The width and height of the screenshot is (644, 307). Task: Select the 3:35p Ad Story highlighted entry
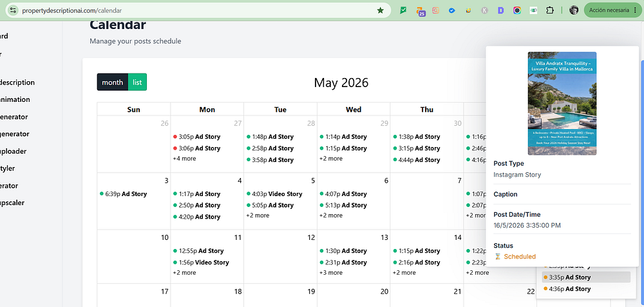pos(586,277)
